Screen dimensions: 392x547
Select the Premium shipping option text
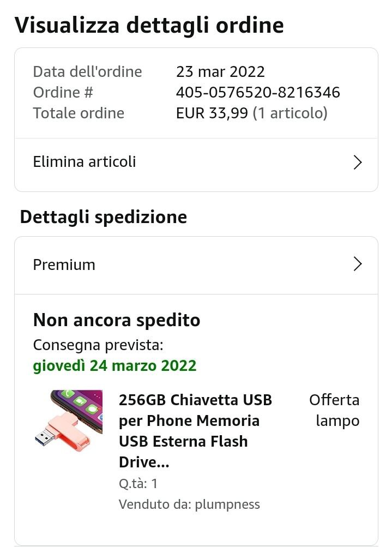tap(64, 265)
